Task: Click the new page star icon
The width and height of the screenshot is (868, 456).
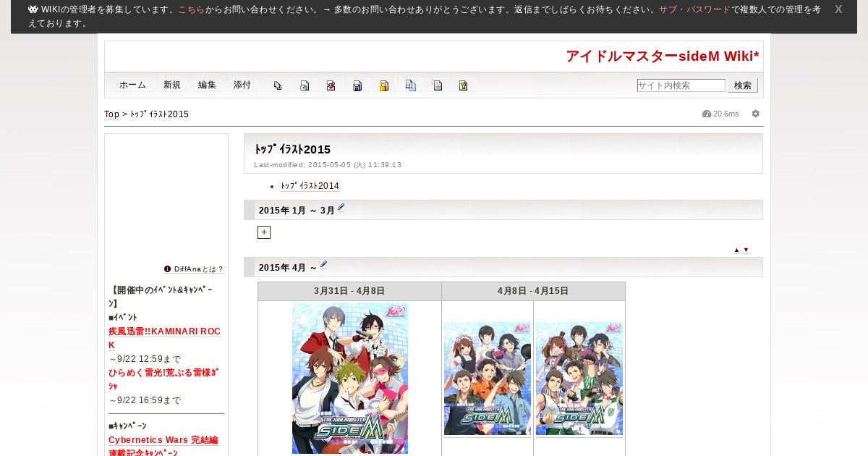Action: point(437,85)
